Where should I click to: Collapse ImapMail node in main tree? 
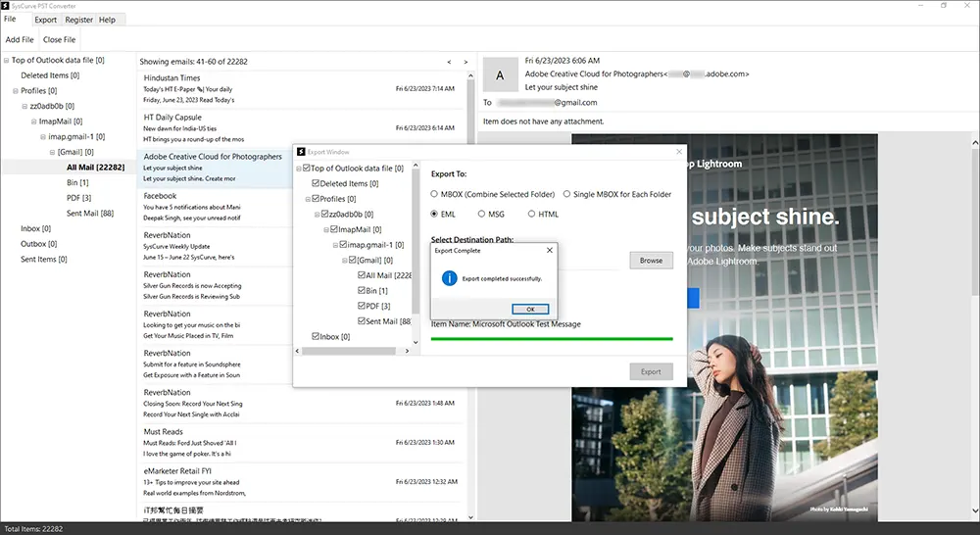(x=33, y=122)
